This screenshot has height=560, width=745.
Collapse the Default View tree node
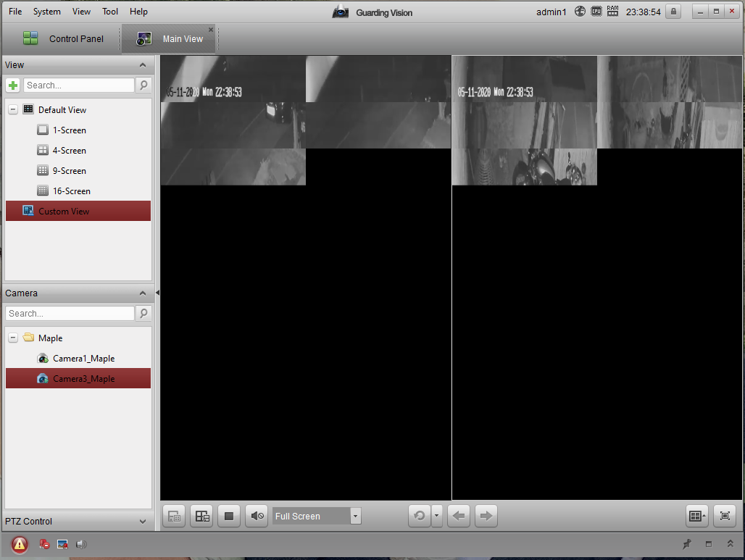tap(13, 110)
